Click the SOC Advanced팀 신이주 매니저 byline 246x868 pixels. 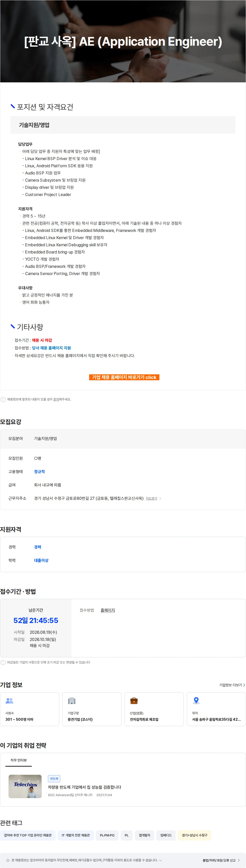(x=70, y=795)
